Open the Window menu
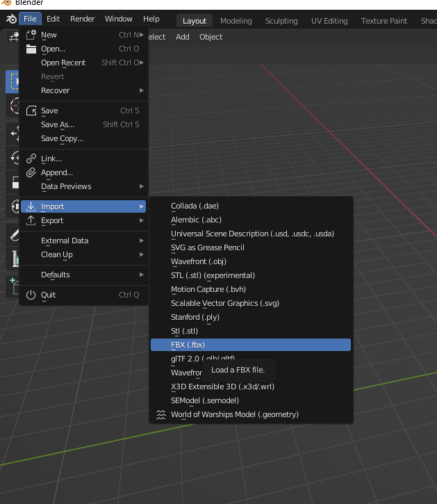The height and width of the screenshot is (504, 437). tap(119, 19)
